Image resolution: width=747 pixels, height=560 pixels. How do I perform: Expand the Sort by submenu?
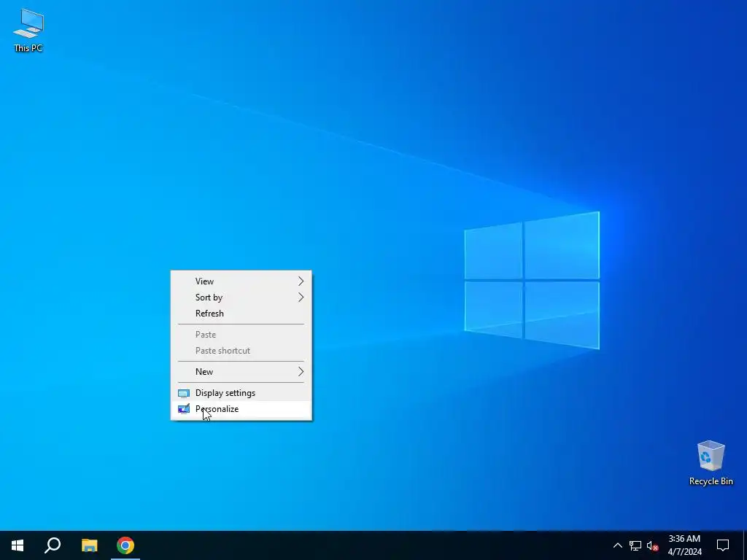pos(241,297)
